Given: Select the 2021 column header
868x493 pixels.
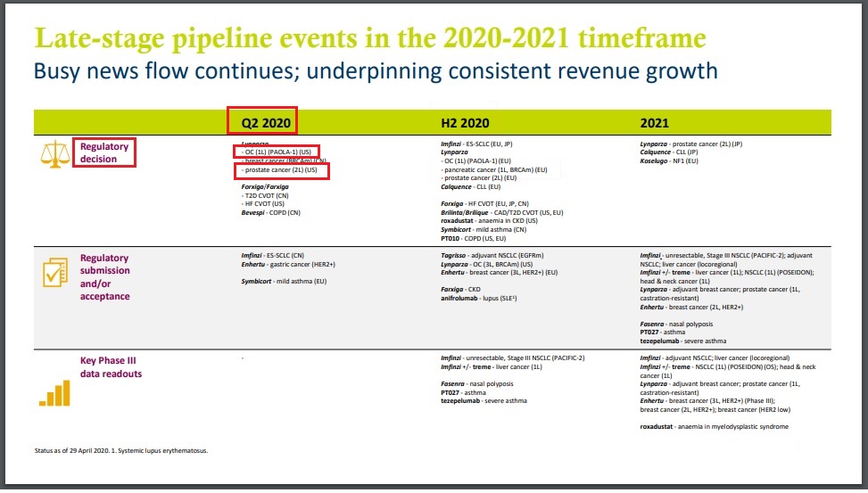Looking at the screenshot, I should [656, 123].
